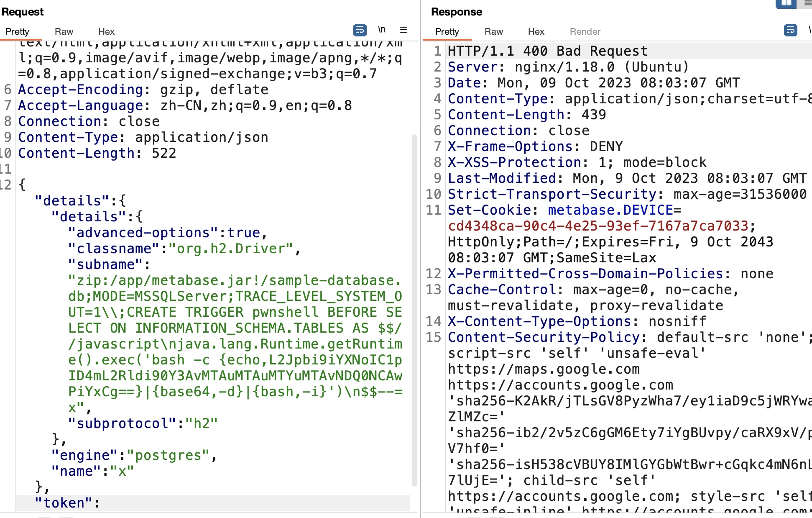Click the org.h2.Driver classname value
This screenshot has height=518, width=812.
234,249
